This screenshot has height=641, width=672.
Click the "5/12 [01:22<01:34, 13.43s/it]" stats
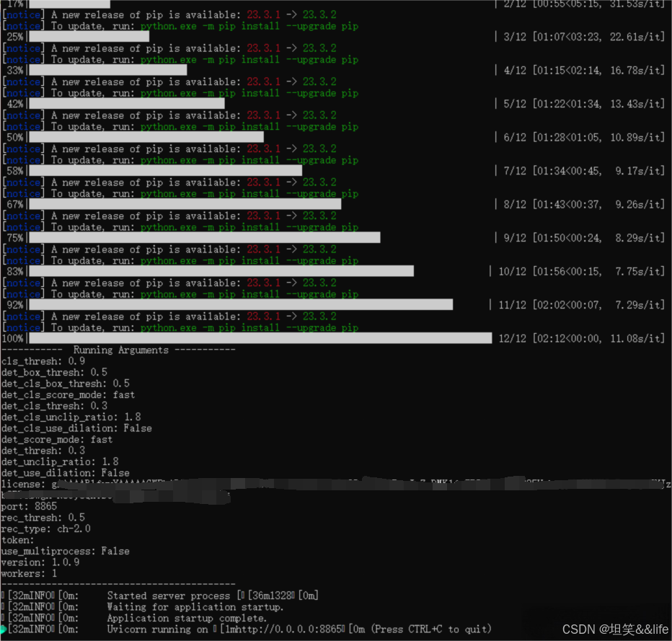(x=584, y=104)
